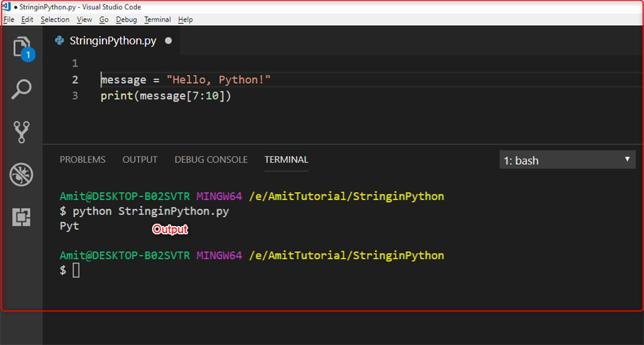Open the Explorer view in activity bar

22,47
